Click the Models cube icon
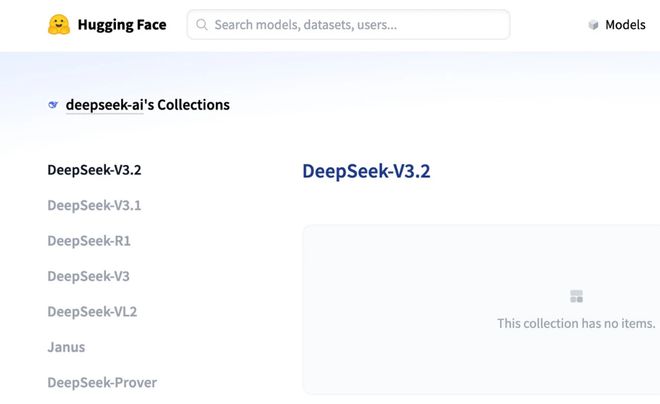 click(593, 25)
